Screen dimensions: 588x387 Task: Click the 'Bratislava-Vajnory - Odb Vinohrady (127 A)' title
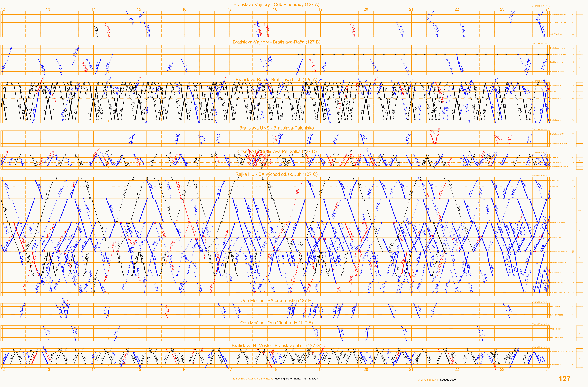point(277,4)
